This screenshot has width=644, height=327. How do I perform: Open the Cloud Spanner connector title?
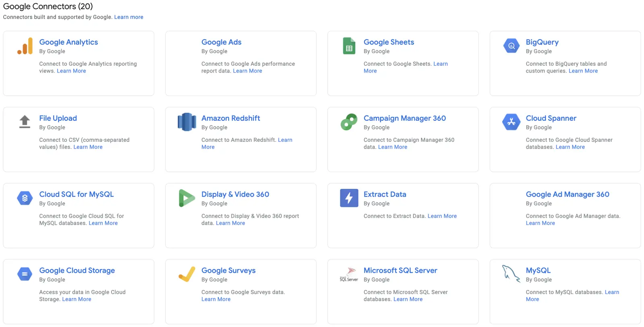pos(551,118)
